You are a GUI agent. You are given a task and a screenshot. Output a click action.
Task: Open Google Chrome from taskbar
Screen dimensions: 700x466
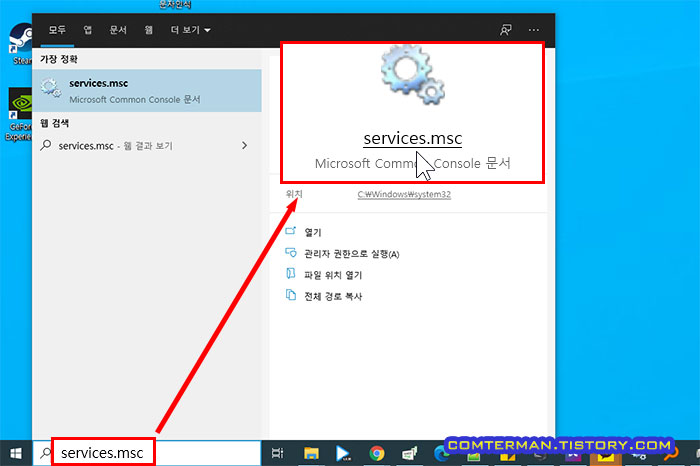377,454
